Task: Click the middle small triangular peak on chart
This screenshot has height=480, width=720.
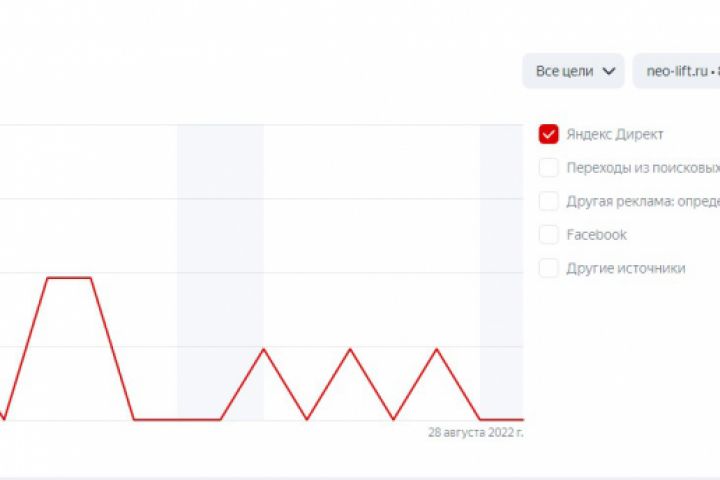Action: click(350, 349)
